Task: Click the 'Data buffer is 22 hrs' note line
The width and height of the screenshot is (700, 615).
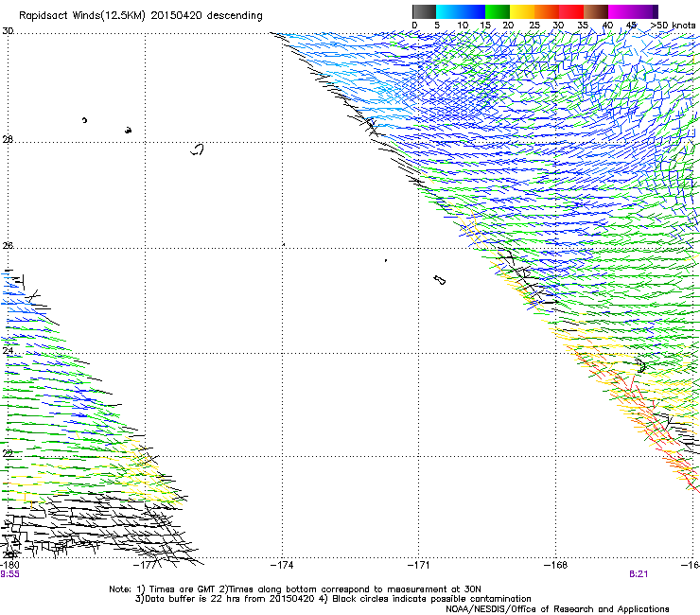Action: [x=333, y=599]
